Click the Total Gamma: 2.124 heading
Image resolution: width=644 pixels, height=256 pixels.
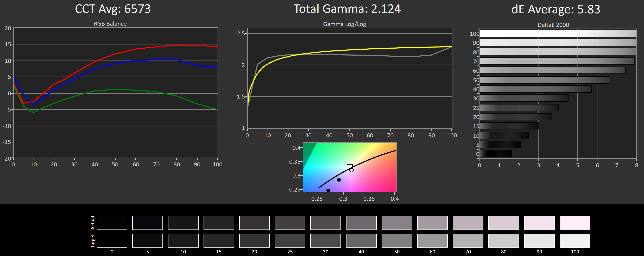347,9
